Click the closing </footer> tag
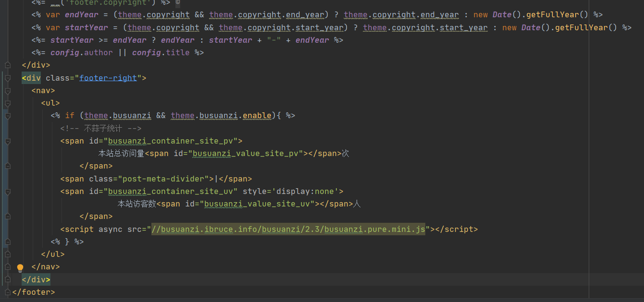The height and width of the screenshot is (302, 644). 34,291
